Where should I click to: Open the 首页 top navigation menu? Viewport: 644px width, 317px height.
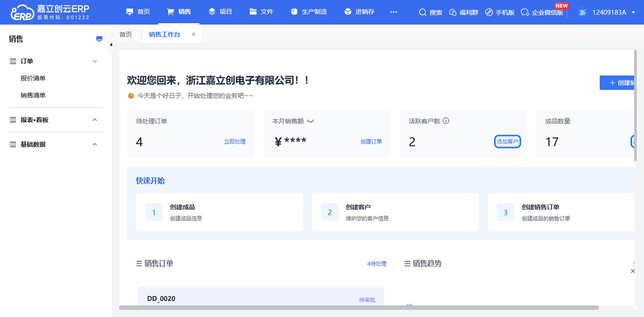pos(138,12)
